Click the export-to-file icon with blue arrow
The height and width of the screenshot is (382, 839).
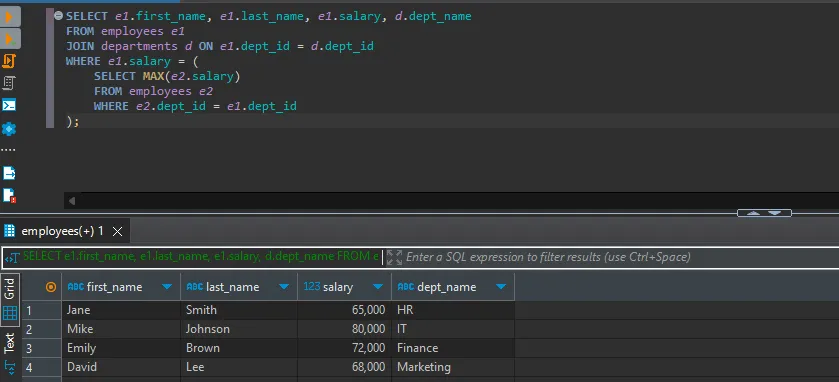tap(9, 173)
